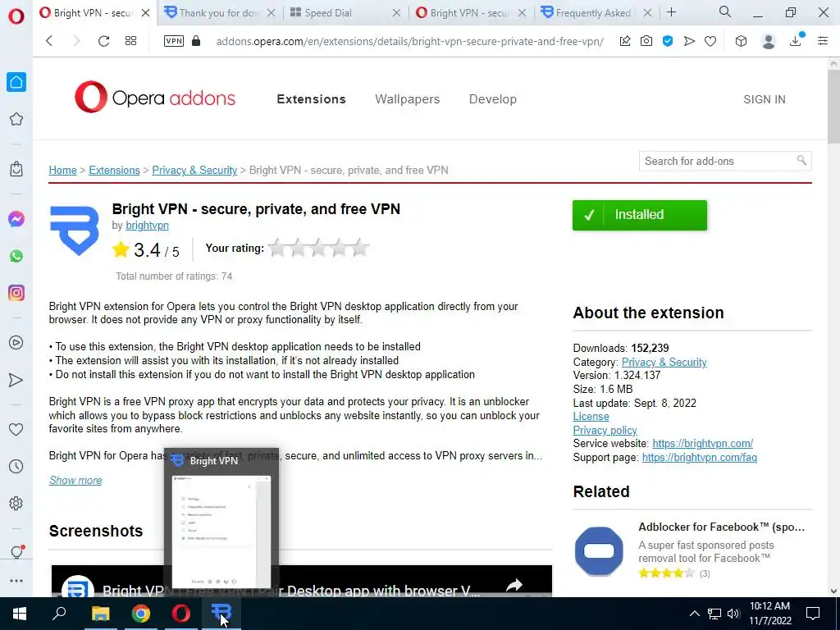840x630 pixels.
Task: Switch to Thank you for downloading tab
Action: (x=218, y=13)
